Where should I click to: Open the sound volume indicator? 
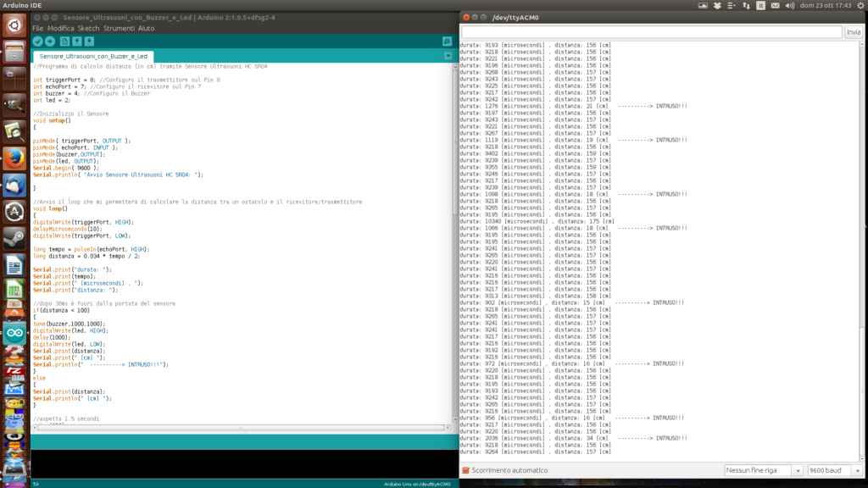[x=789, y=6]
